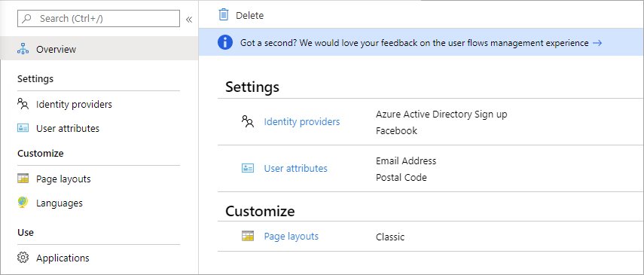The height and width of the screenshot is (275, 644).
Task: Open Identity providers link in main pane
Action: (302, 121)
